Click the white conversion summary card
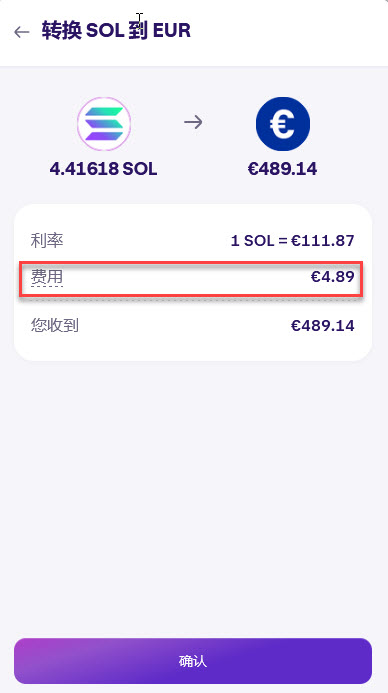 coord(193,282)
